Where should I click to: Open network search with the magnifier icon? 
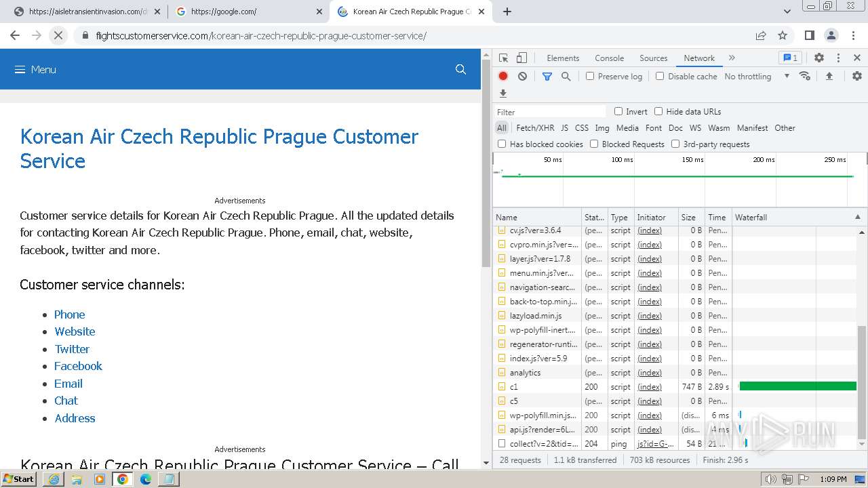566,77
